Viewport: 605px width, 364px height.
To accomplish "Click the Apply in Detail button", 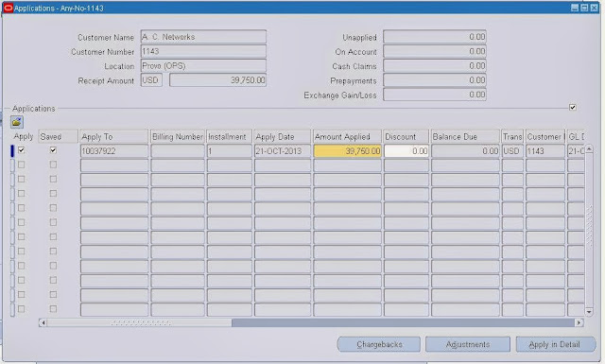I will (556, 344).
